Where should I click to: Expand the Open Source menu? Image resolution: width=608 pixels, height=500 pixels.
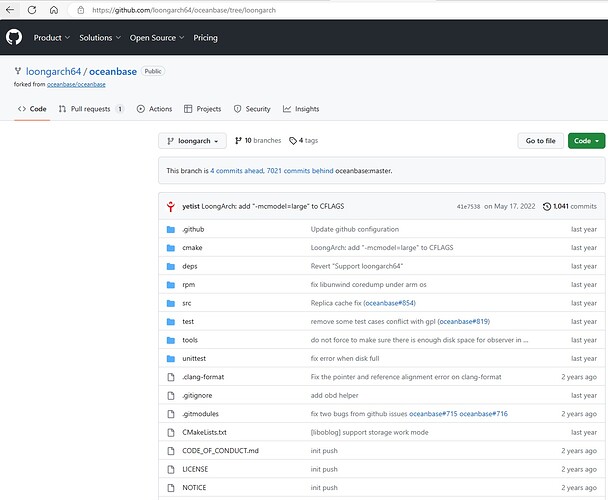(157, 38)
